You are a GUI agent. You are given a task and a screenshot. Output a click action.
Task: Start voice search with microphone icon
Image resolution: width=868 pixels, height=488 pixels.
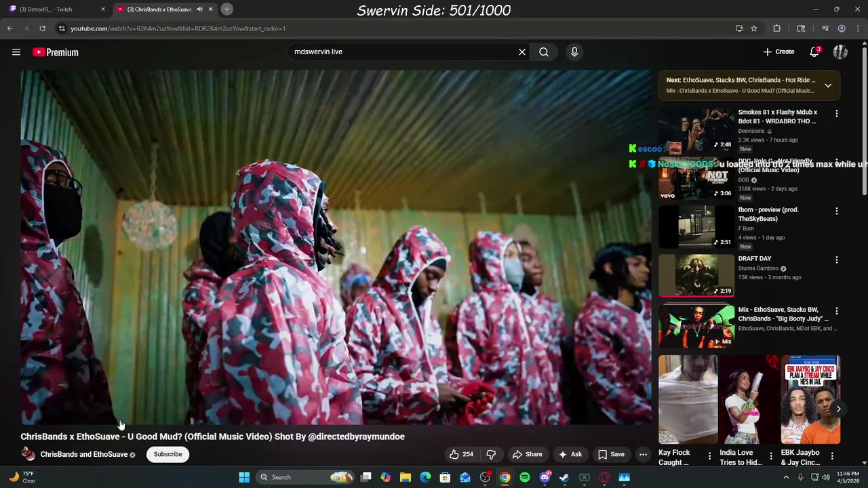click(574, 52)
